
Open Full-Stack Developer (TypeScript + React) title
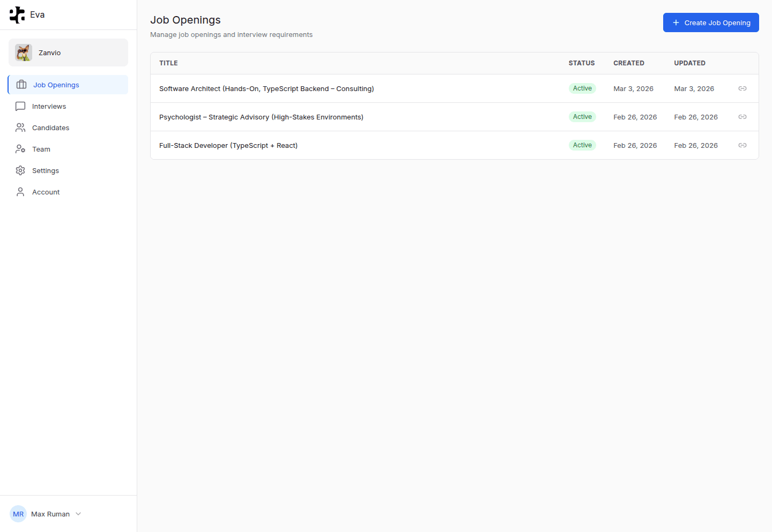coord(228,145)
